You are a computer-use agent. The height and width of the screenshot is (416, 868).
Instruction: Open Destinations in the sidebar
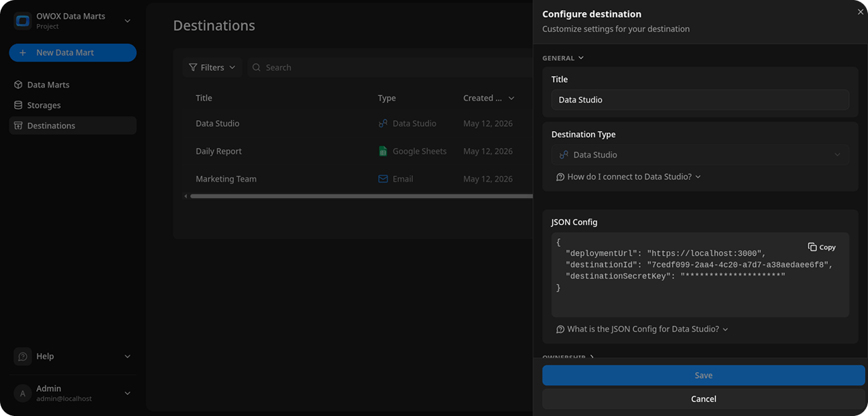(73, 125)
